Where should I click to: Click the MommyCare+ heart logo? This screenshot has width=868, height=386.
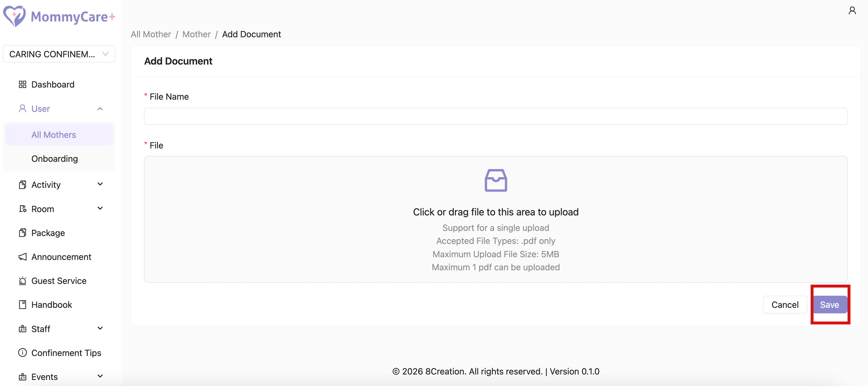(x=14, y=16)
